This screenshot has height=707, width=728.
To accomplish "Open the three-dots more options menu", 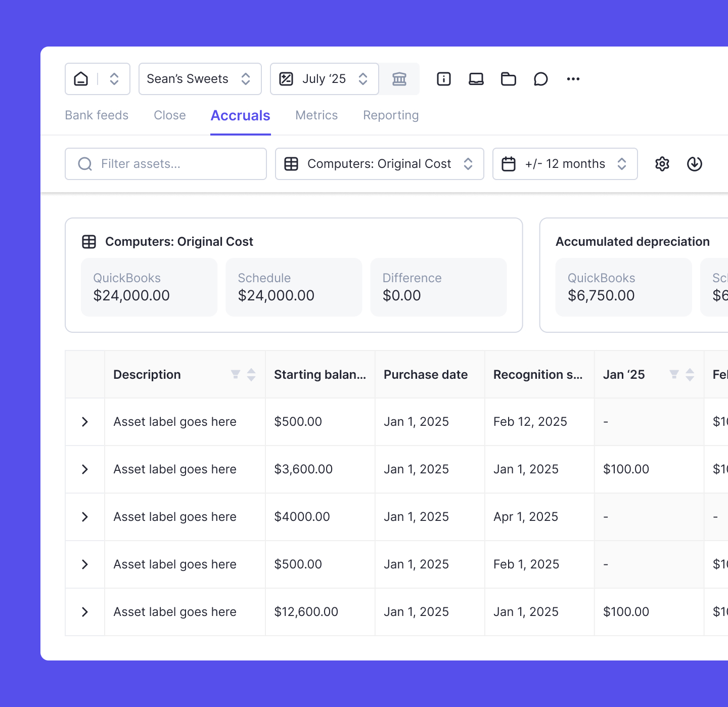I will point(573,79).
